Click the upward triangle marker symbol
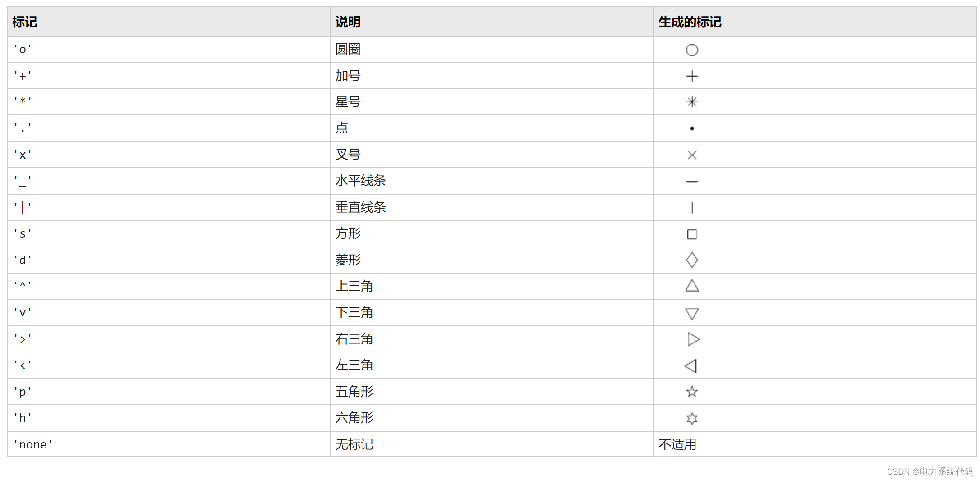Screen dimensions: 980x480 click(692, 286)
